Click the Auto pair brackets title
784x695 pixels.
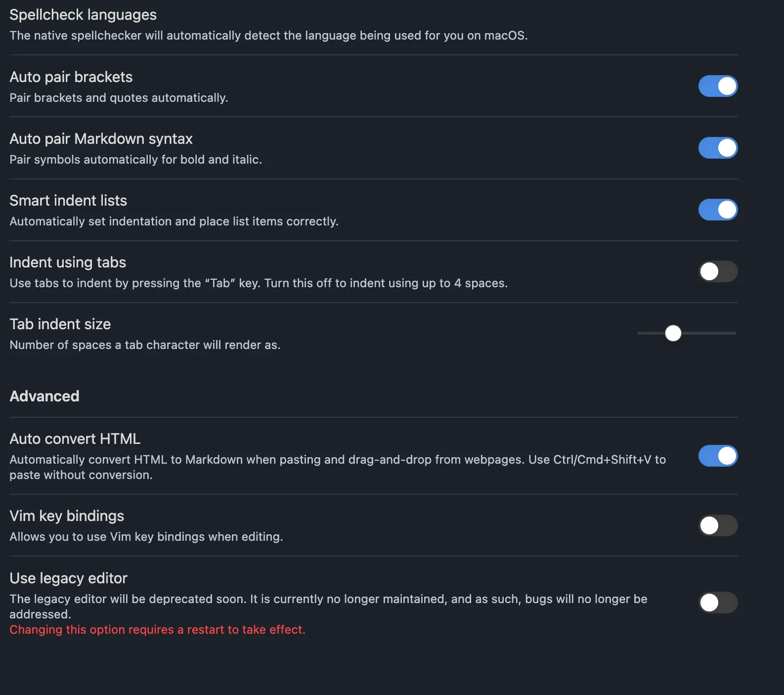[x=71, y=77]
